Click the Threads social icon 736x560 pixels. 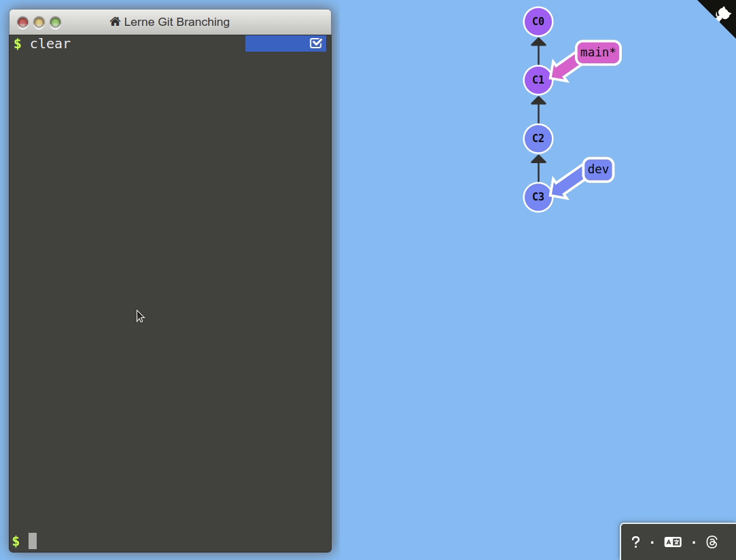[x=712, y=542]
